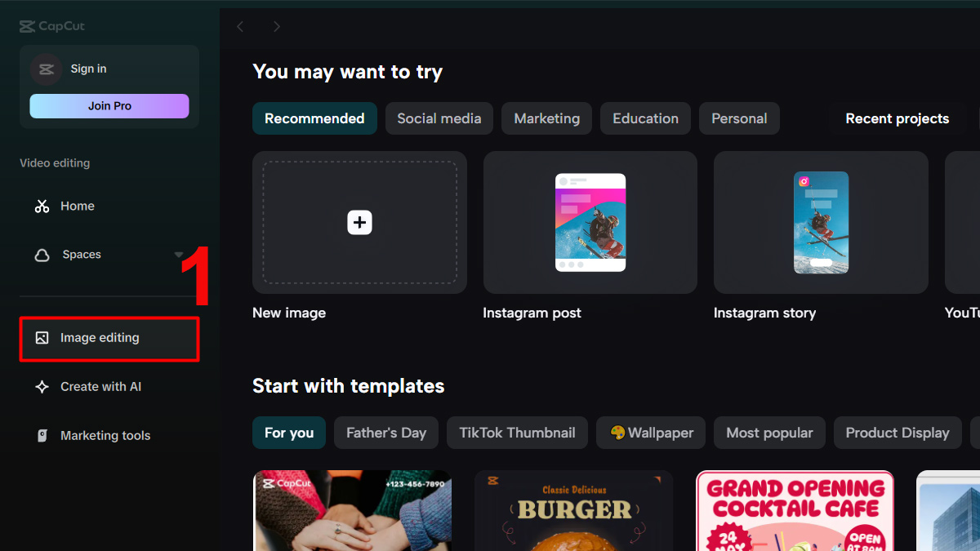Open Image editing section

[x=109, y=339]
